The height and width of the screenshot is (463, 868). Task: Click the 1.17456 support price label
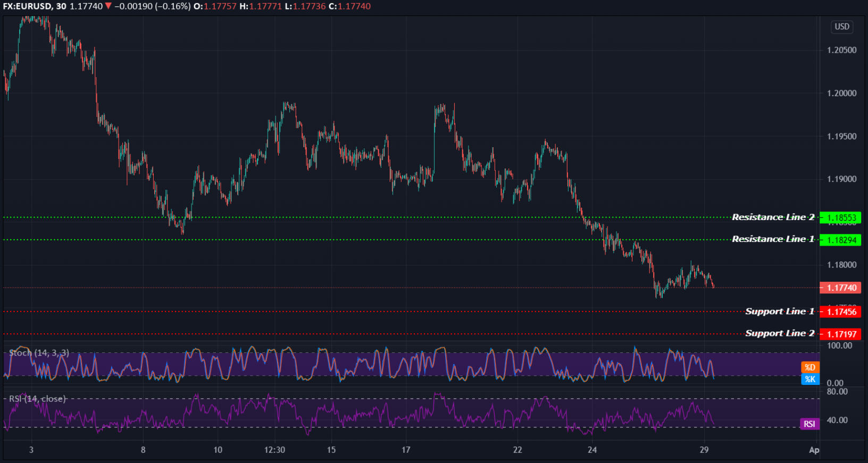click(x=840, y=312)
